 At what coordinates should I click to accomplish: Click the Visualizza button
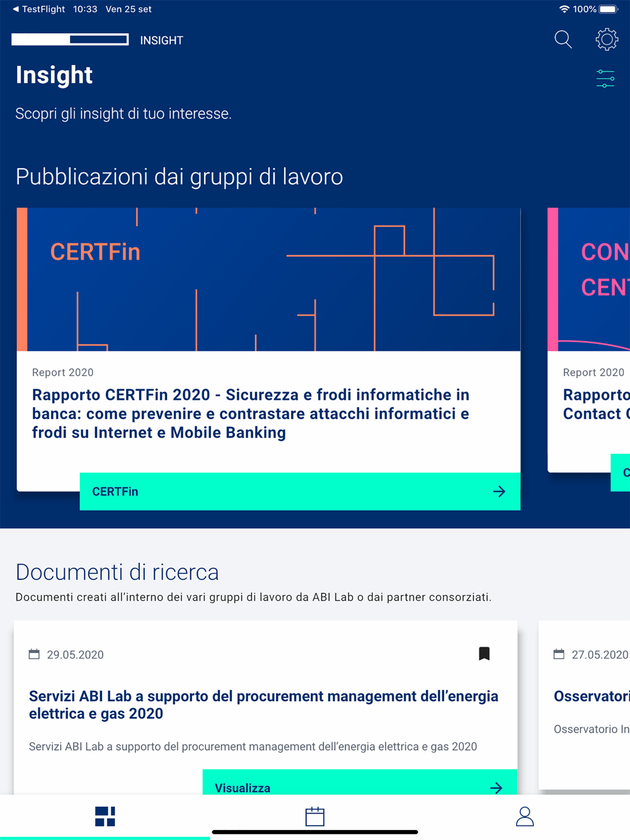360,782
